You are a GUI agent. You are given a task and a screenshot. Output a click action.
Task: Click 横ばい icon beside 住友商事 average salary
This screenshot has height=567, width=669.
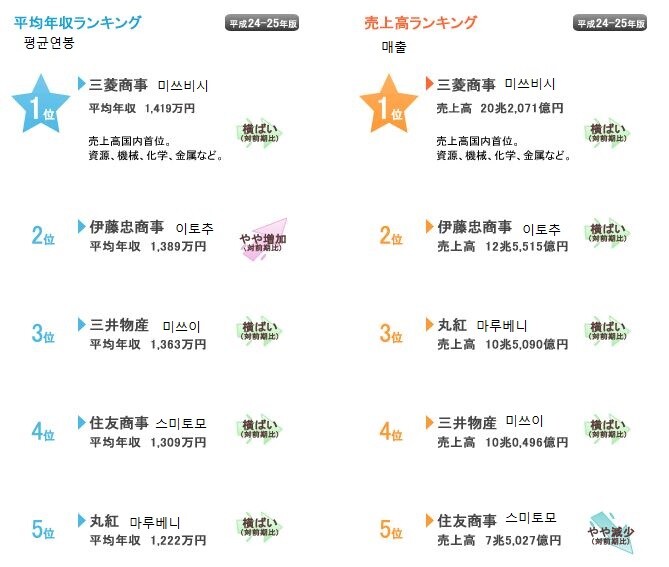[x=259, y=429]
